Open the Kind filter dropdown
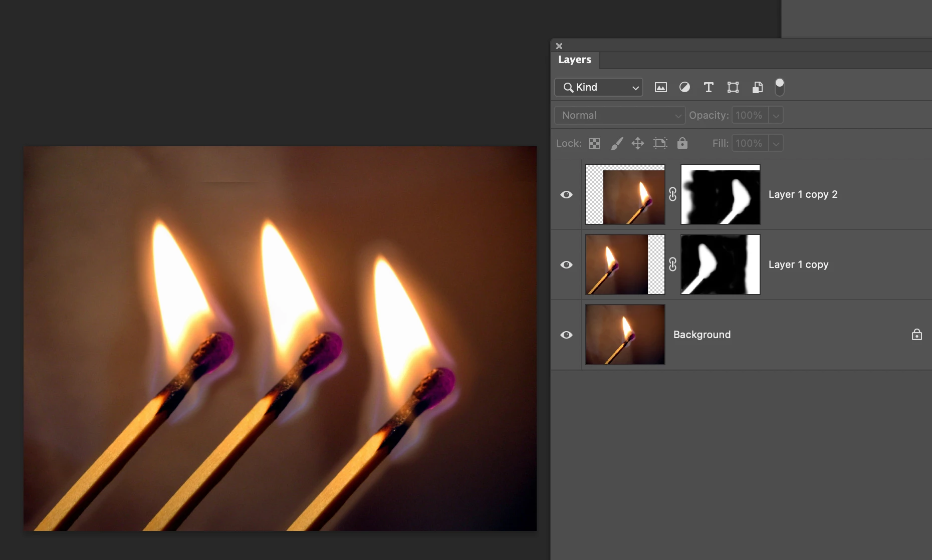The height and width of the screenshot is (560, 932). (599, 87)
